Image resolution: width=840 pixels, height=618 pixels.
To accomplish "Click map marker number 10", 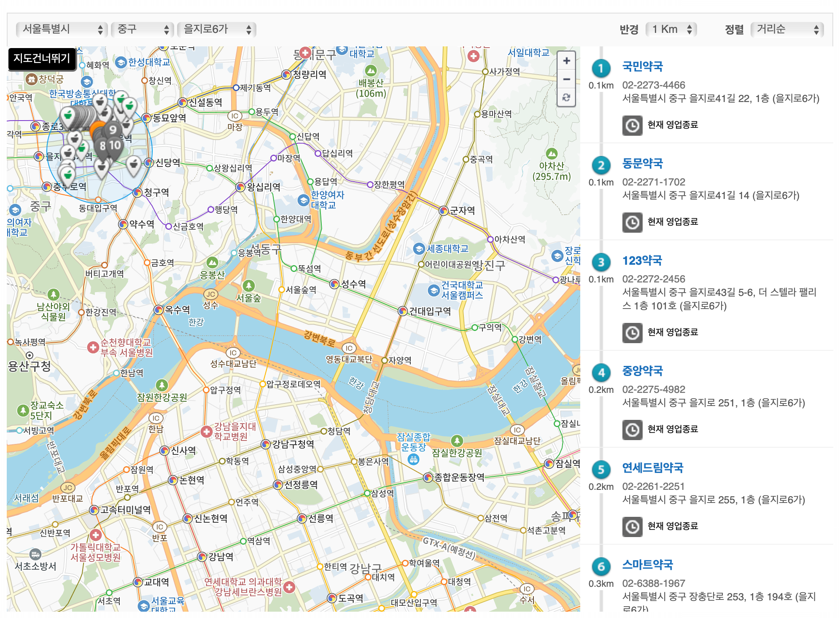I will 115,145.
